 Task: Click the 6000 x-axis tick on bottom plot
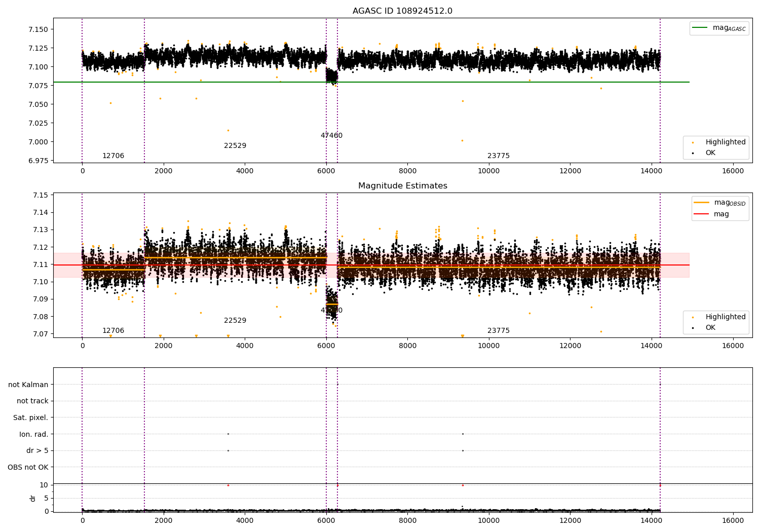pos(326,521)
